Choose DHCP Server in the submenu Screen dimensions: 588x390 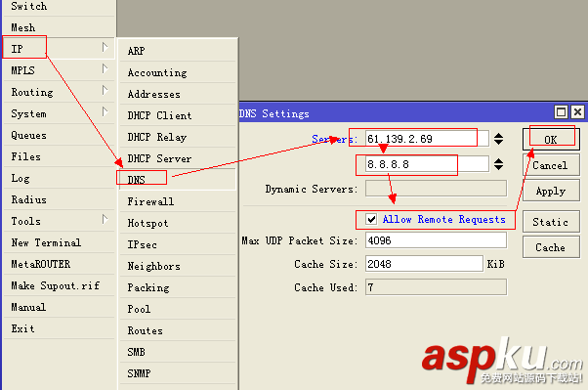(x=178, y=158)
